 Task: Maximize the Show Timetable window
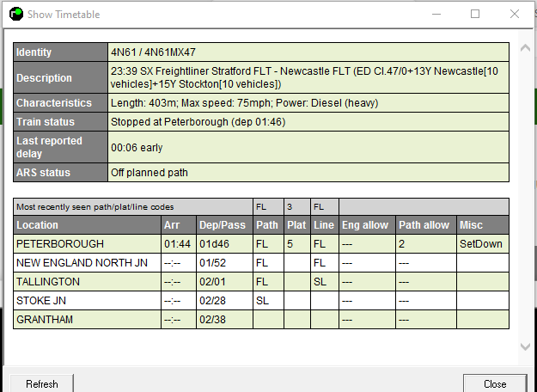[475, 14]
